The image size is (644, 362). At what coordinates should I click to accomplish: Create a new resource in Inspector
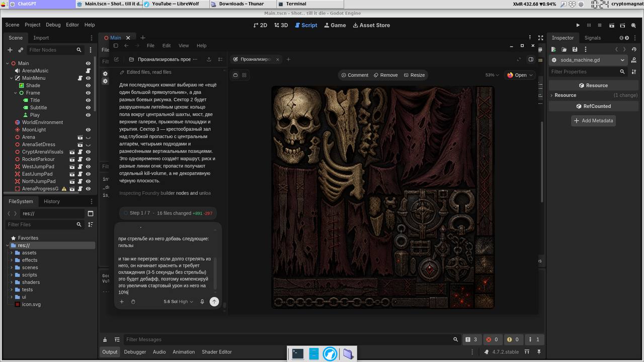click(553, 49)
